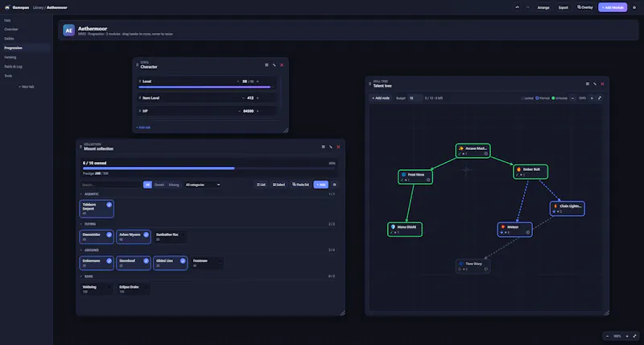This screenshot has width=644, height=345.
Task: Open the Tools tab in sidebar
Action: (x=26, y=76)
